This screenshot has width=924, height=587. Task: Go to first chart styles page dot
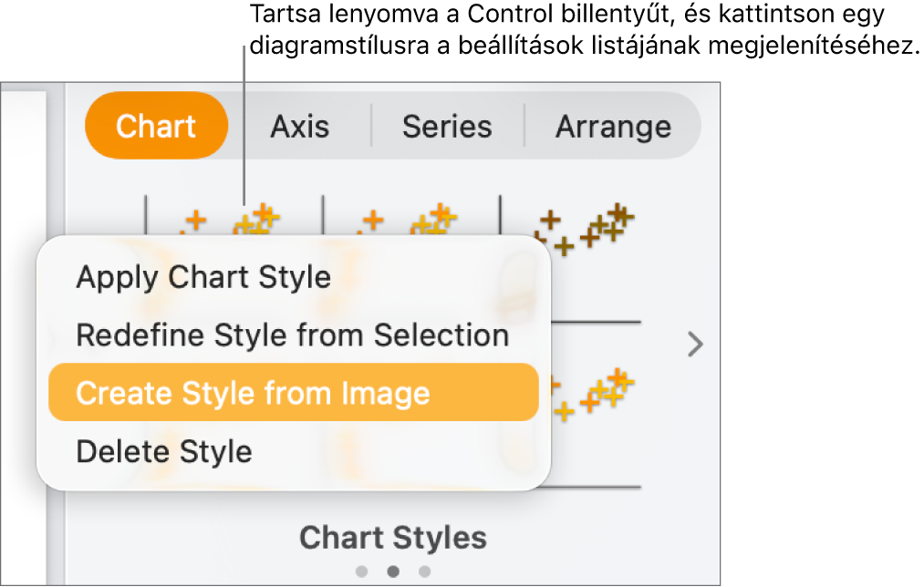[362, 572]
